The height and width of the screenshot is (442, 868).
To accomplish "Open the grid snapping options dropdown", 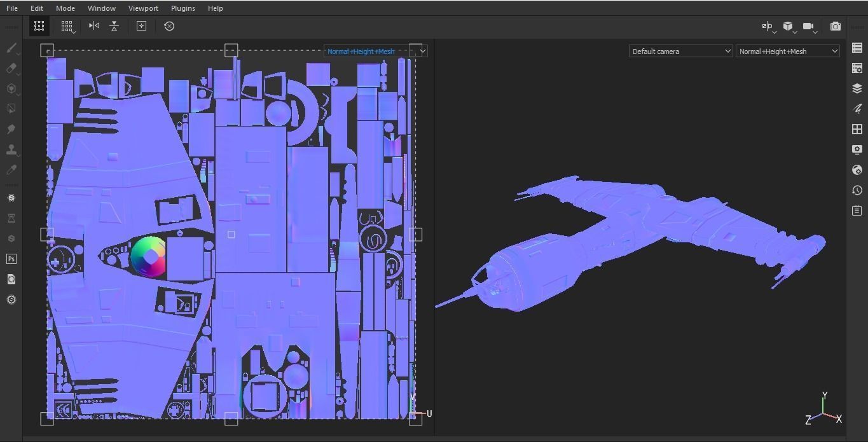I will [67, 26].
